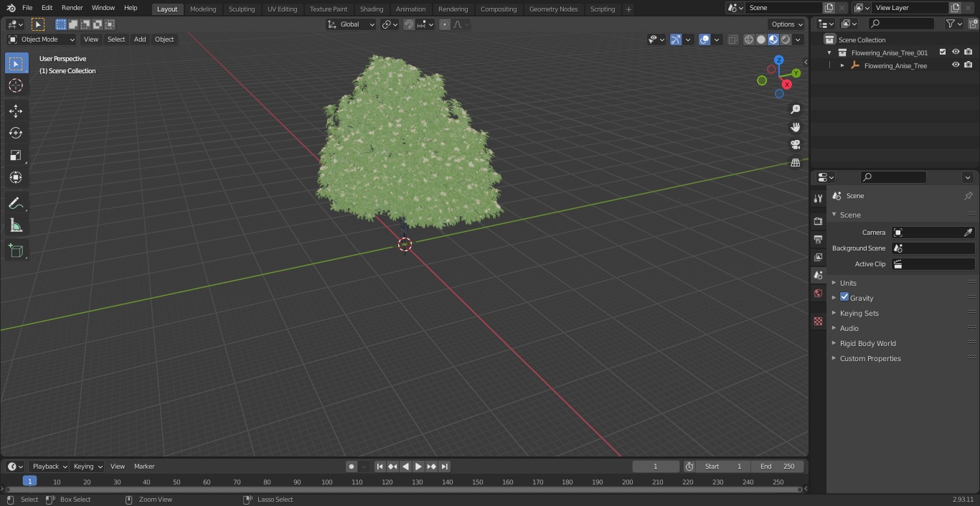Screen dimensions: 980x506
Task: Click the Zoom viewport icon
Action: pyautogui.click(x=795, y=109)
